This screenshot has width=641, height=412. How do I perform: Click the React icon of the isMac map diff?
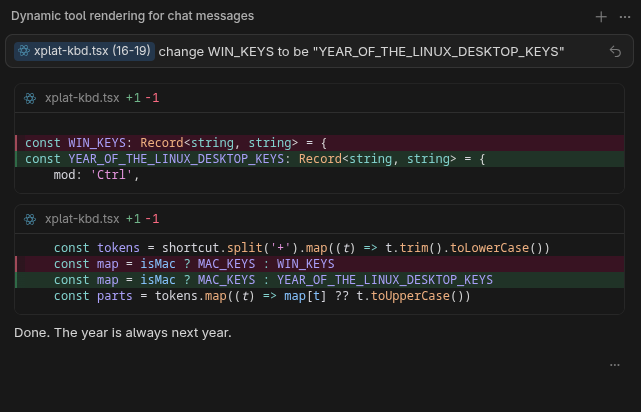point(30,219)
